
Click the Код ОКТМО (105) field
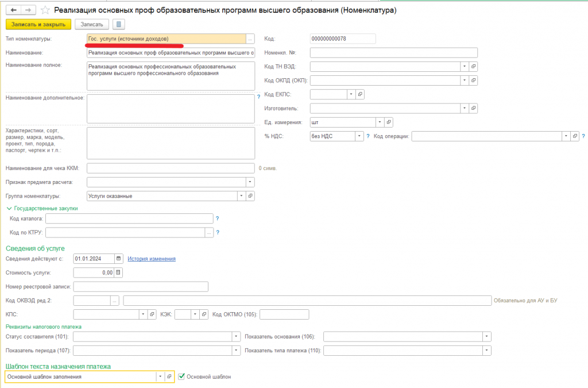point(284,314)
